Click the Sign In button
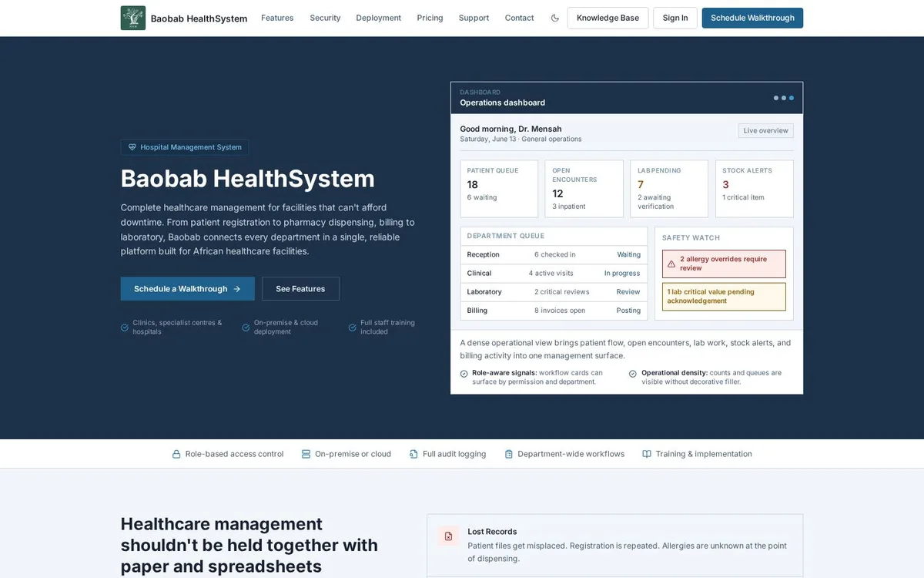 675,18
